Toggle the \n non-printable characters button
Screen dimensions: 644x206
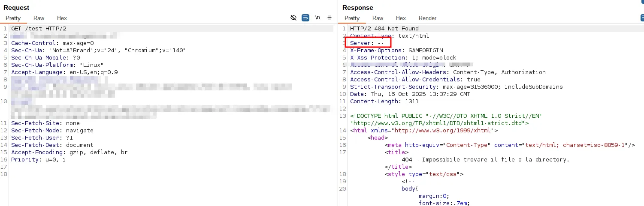tap(317, 18)
